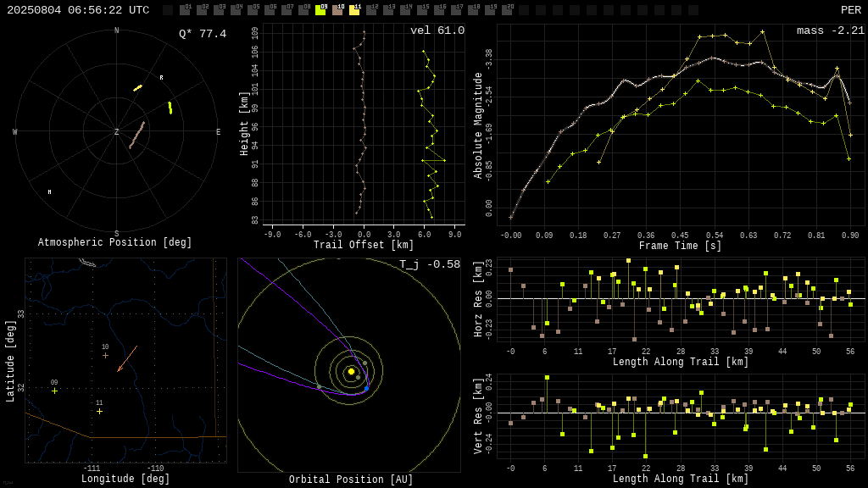This screenshot has height=488, width=868.
Task: Click the T_j -0.58 label
Action: pyautogui.click(x=430, y=264)
